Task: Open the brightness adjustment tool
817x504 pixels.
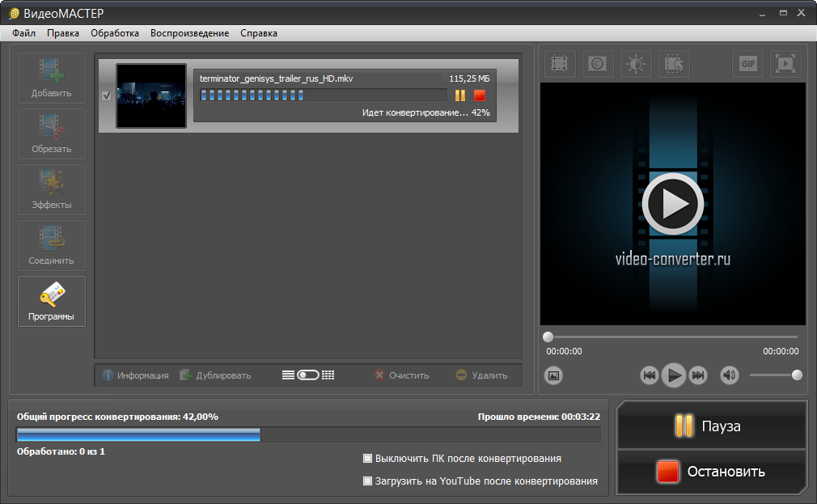Action: tap(636, 64)
